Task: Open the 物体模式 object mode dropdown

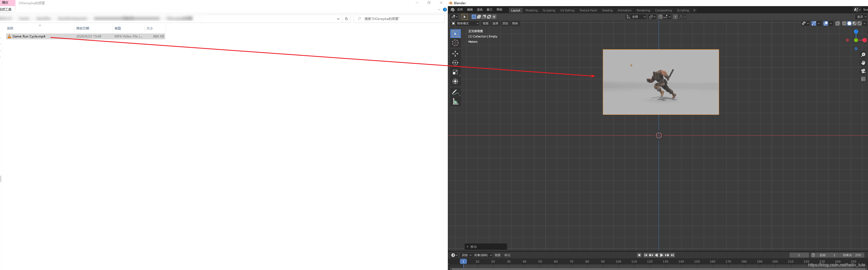Action: coord(465,24)
